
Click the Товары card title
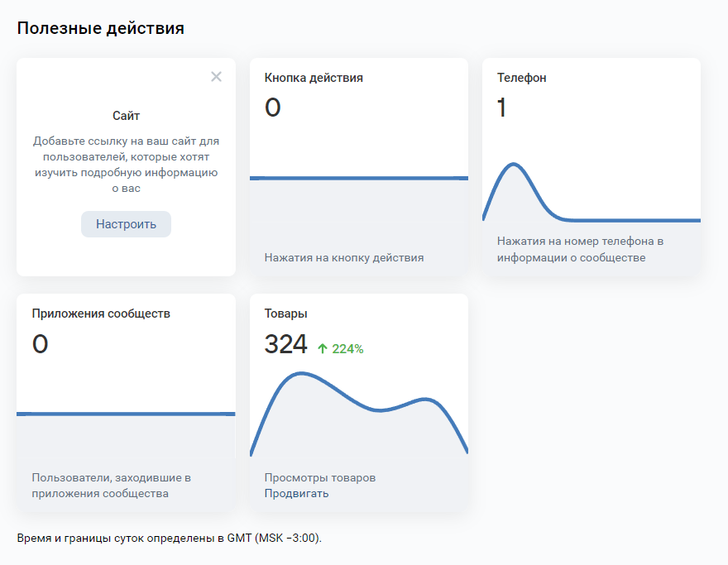286,314
